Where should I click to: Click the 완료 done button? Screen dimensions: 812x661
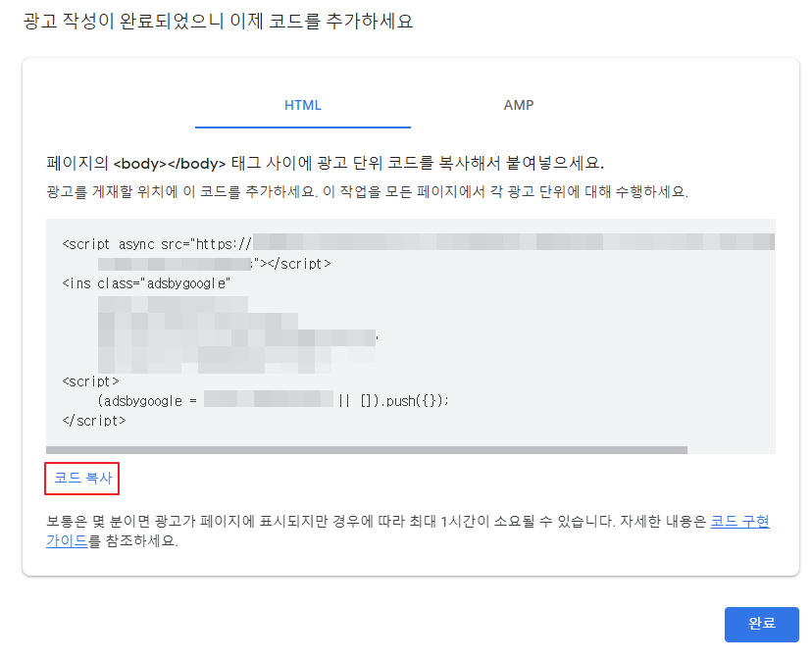coord(761,624)
